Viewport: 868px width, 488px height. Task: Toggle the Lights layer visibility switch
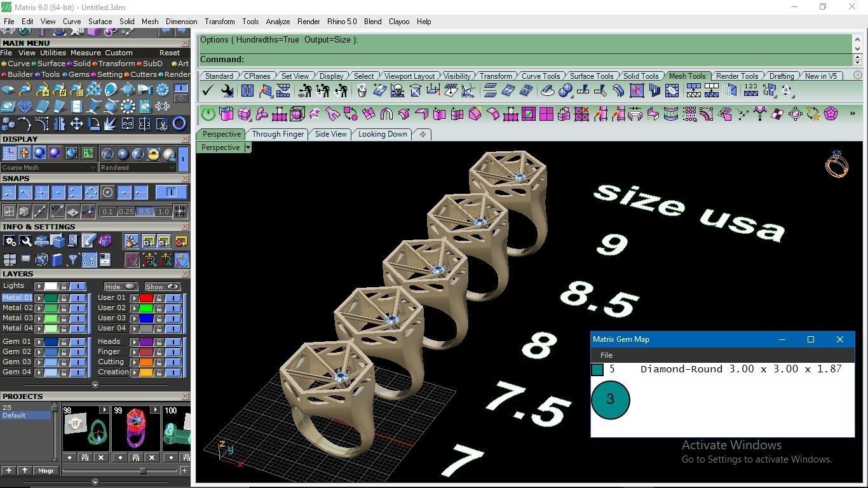point(78,287)
